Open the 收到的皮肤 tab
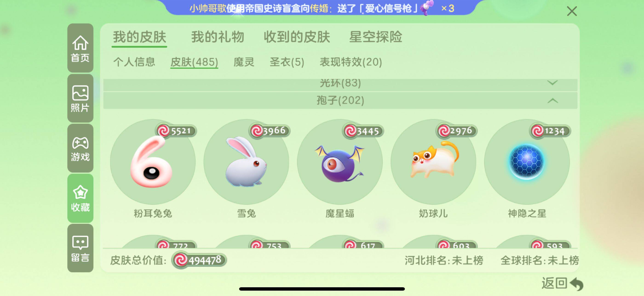 coord(297,37)
